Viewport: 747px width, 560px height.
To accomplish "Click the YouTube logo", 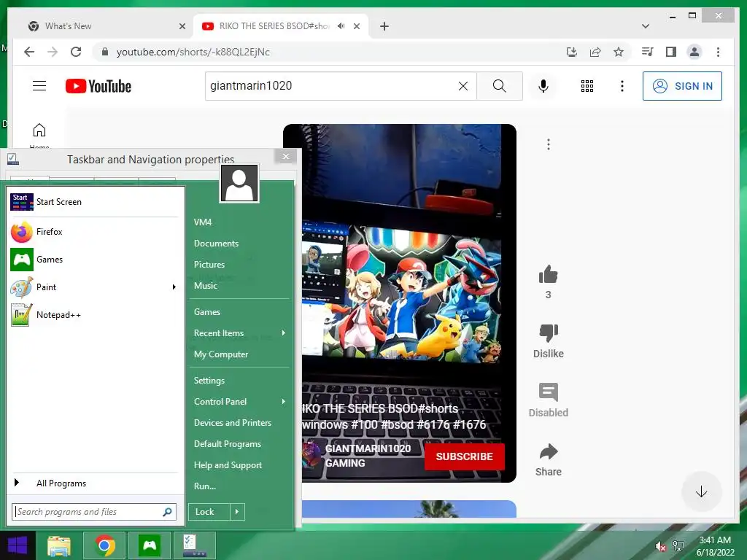I will 98,86.
